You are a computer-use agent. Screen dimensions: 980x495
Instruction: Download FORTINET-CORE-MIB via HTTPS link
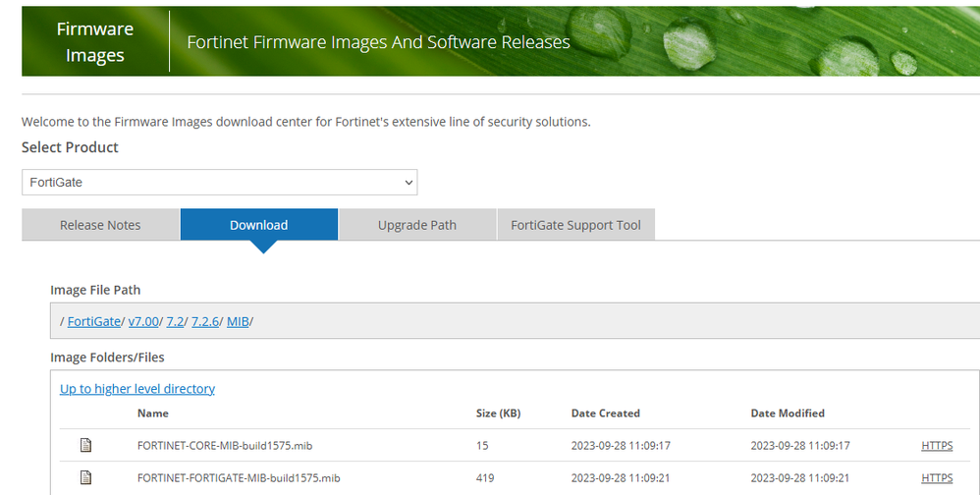pyautogui.click(x=937, y=445)
